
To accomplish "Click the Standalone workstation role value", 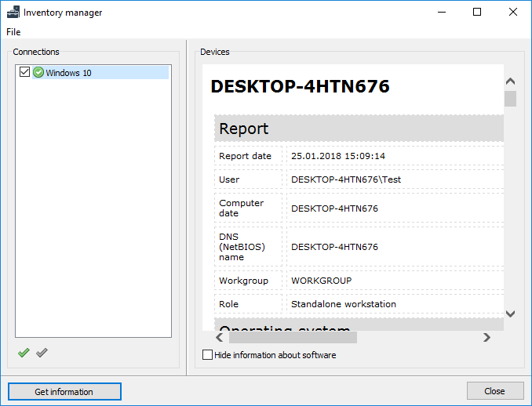I will click(x=343, y=304).
